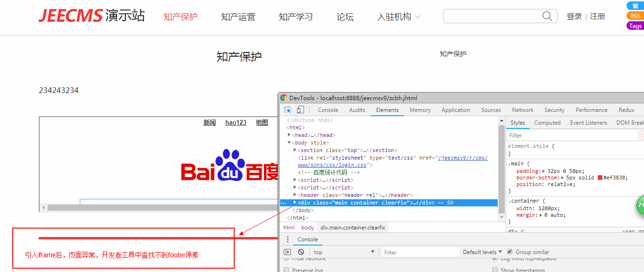
Task: Toggle the Preserve log checkbox
Action: tap(287, 270)
